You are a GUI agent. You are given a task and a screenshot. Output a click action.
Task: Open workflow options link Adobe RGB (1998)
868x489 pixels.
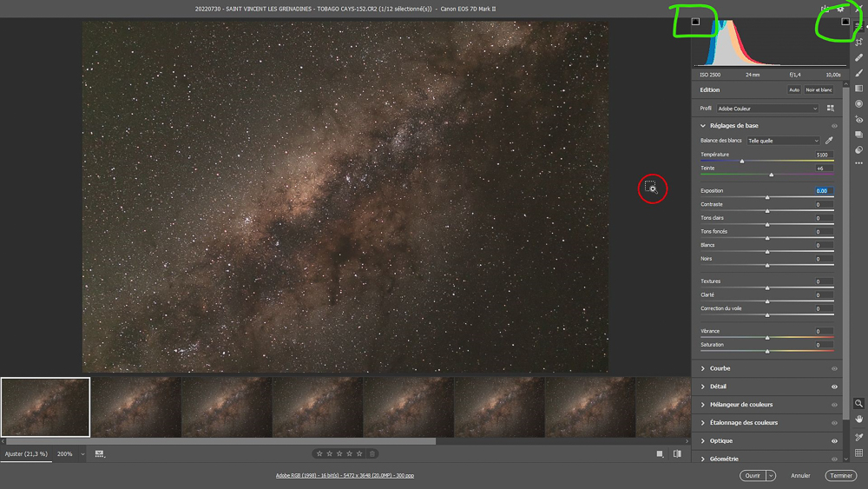click(x=345, y=476)
